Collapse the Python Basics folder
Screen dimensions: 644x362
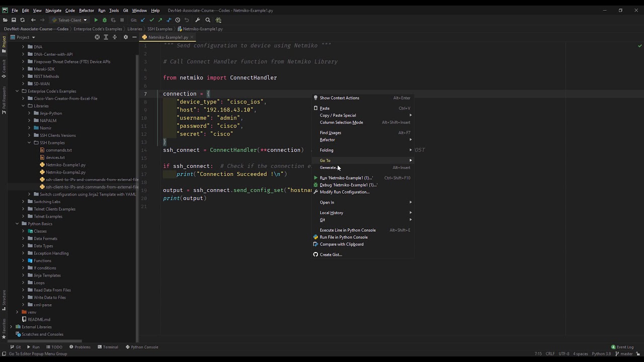(x=17, y=224)
